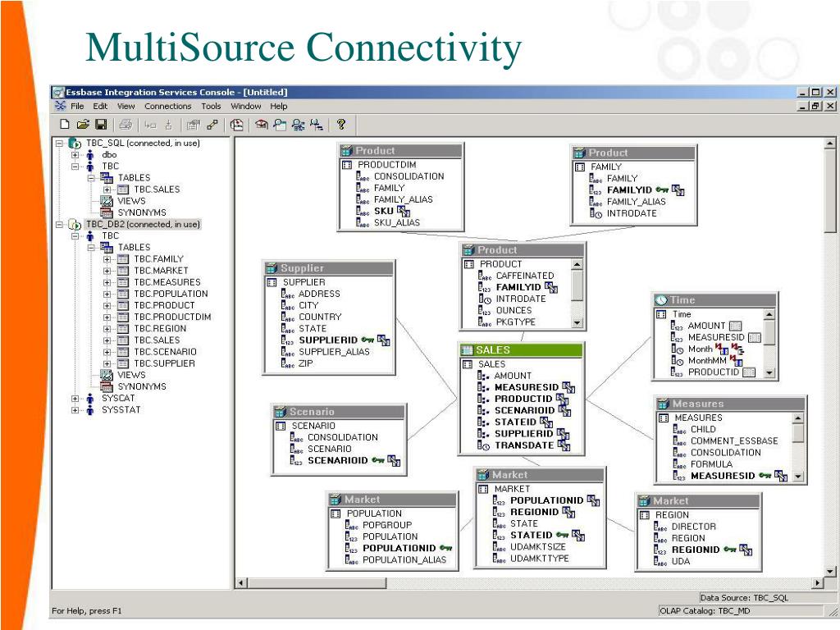840x630 pixels.
Task: Expand the TBC.MARKET table node
Action: pos(107,271)
